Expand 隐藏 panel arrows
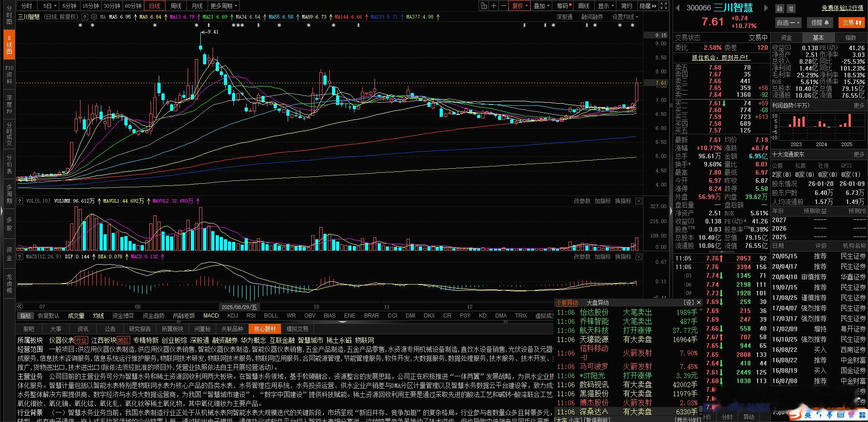 coord(648,6)
